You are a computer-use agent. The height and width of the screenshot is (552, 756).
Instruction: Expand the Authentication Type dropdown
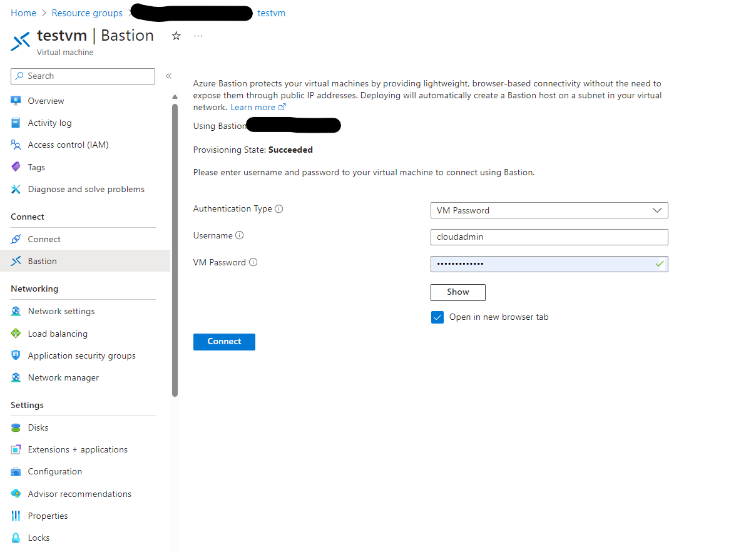(x=549, y=211)
